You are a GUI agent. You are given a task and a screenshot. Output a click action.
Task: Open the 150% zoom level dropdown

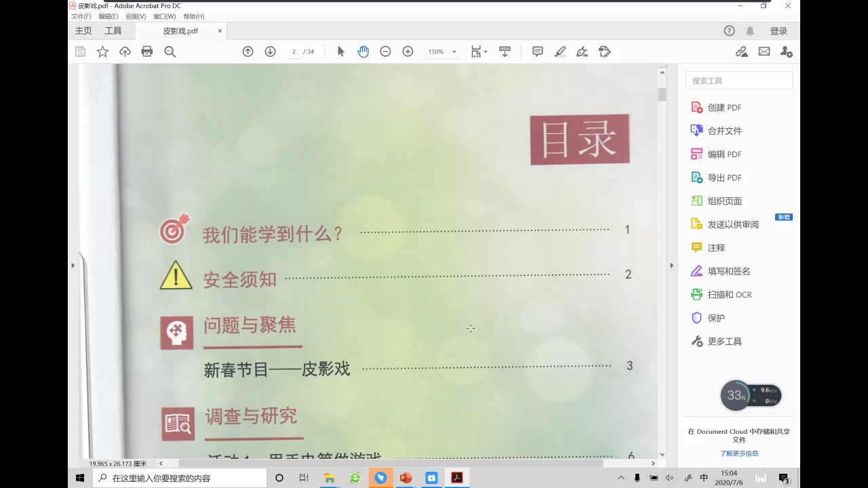point(441,51)
